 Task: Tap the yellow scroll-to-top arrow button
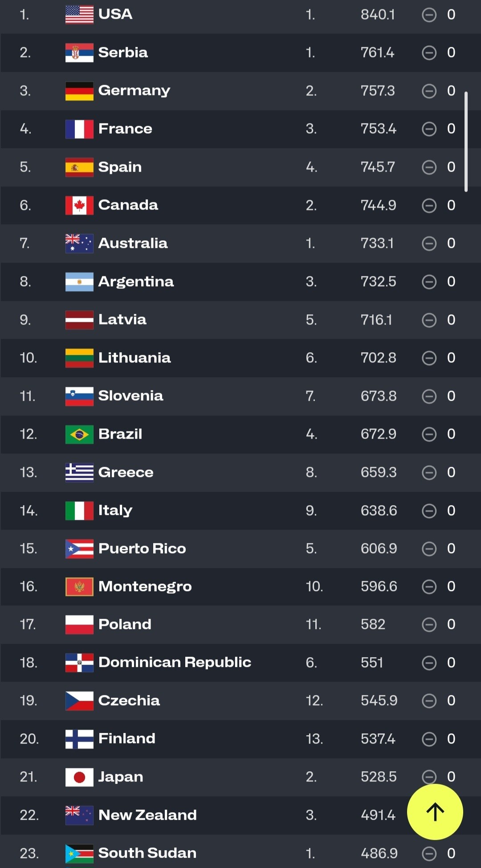435,811
